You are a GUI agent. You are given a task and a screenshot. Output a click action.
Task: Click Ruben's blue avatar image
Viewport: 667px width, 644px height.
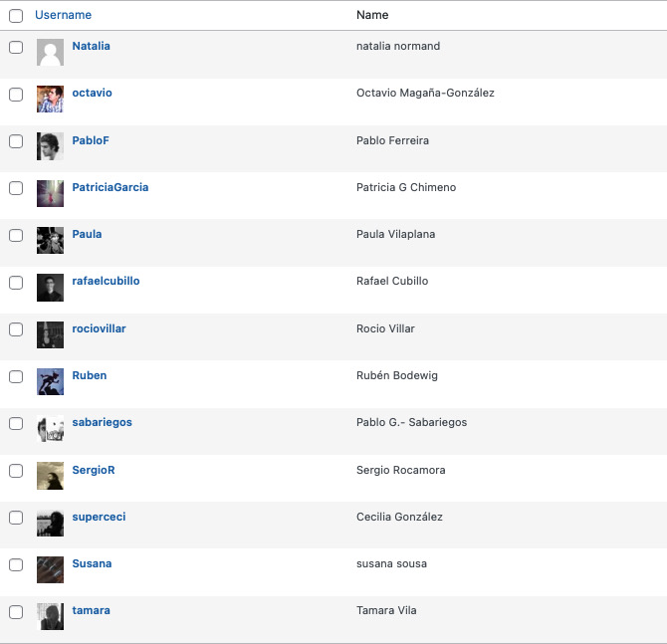[50, 381]
